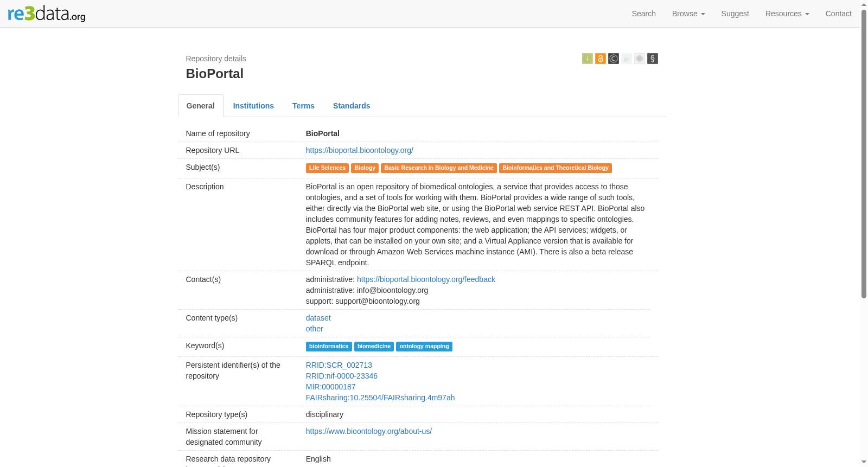868x467 pixels.
Task: Click the 'disciplinary' repository type value
Action: point(324,414)
